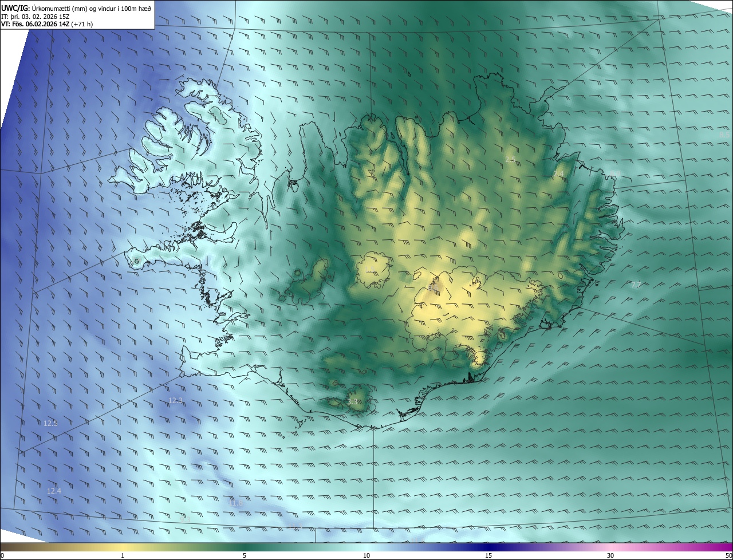Click the color scale tick label 1

123,555
